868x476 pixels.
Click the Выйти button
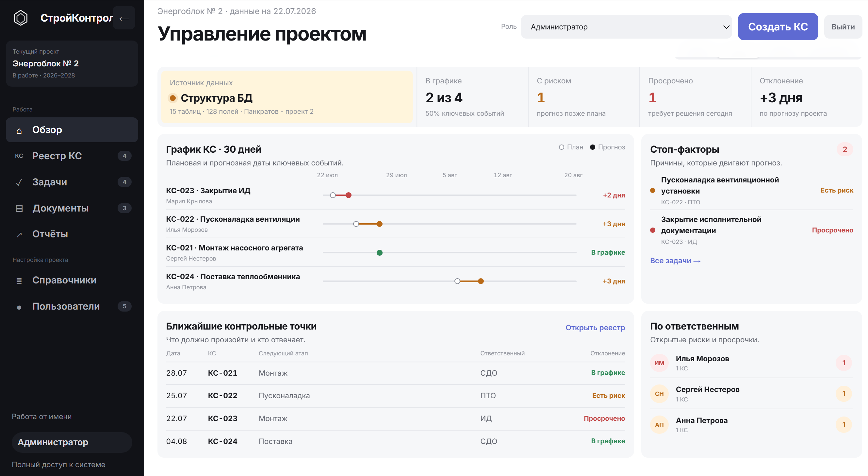(843, 26)
